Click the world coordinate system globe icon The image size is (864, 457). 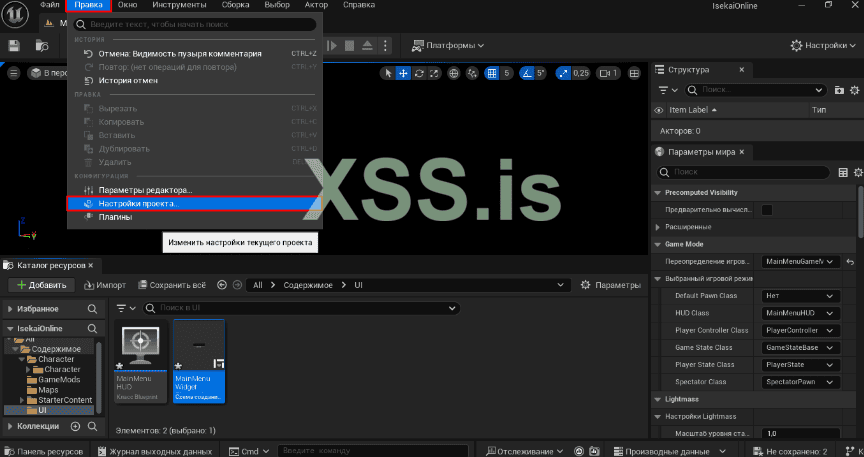pyautogui.click(x=453, y=73)
